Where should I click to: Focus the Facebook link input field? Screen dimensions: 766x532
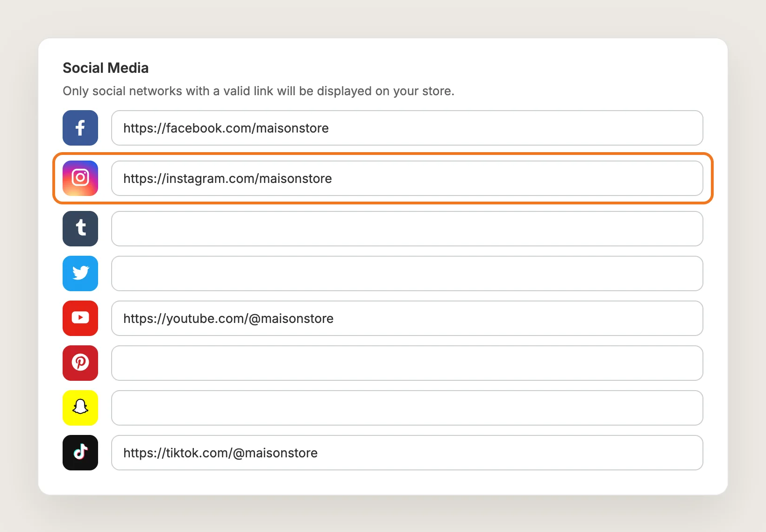coord(407,128)
